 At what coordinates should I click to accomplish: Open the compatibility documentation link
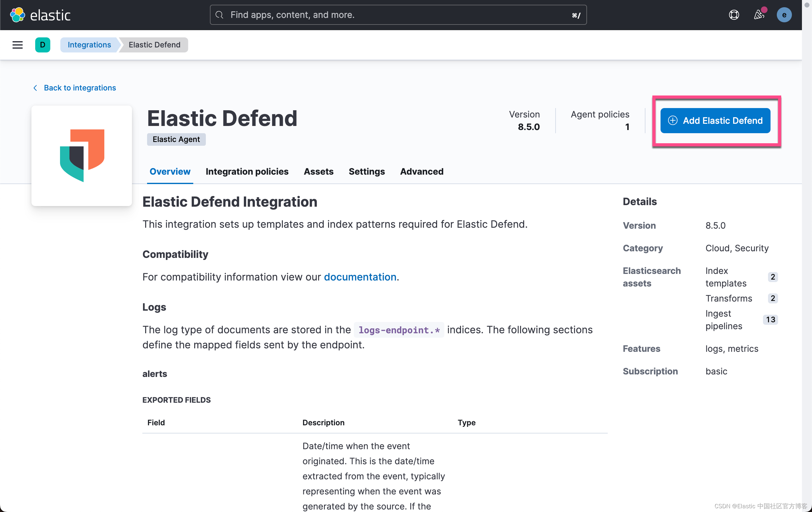[x=360, y=277]
